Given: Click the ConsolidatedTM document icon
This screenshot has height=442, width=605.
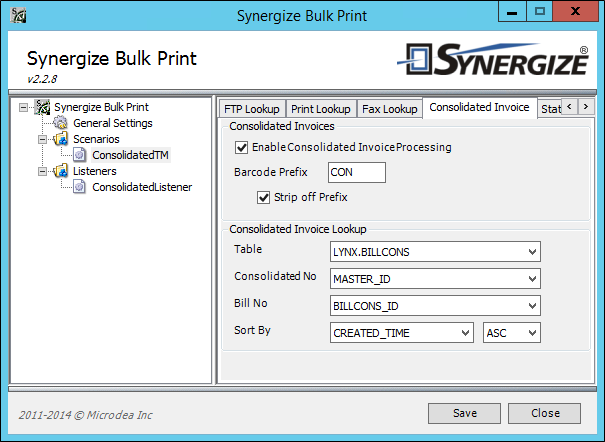Looking at the screenshot, I should click(x=79, y=155).
